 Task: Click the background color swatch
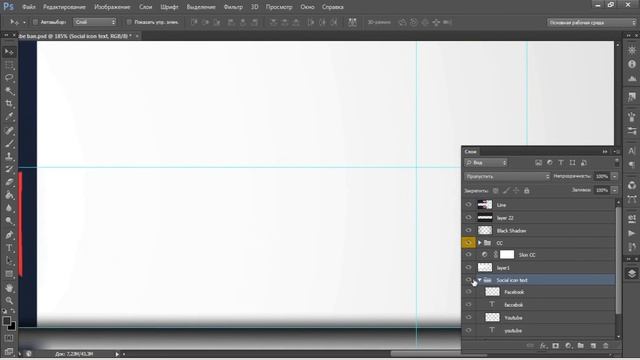point(13,327)
